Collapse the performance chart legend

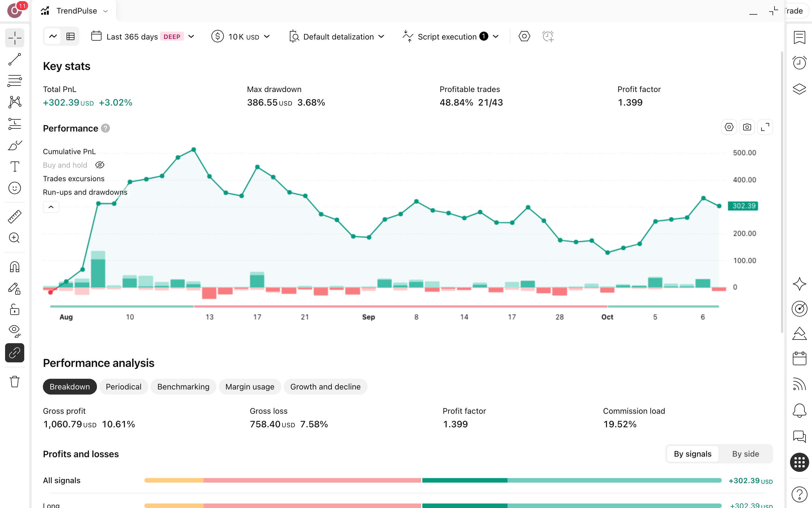click(x=51, y=207)
